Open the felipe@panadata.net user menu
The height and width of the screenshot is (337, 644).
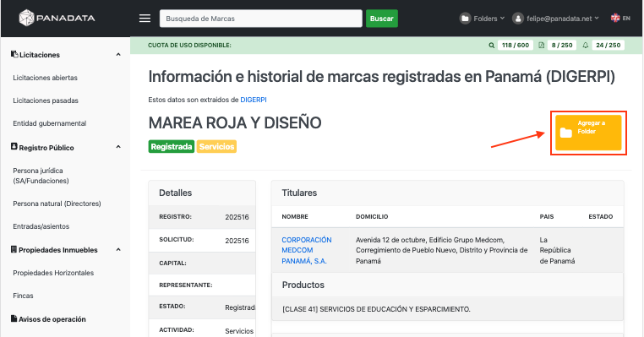point(556,19)
